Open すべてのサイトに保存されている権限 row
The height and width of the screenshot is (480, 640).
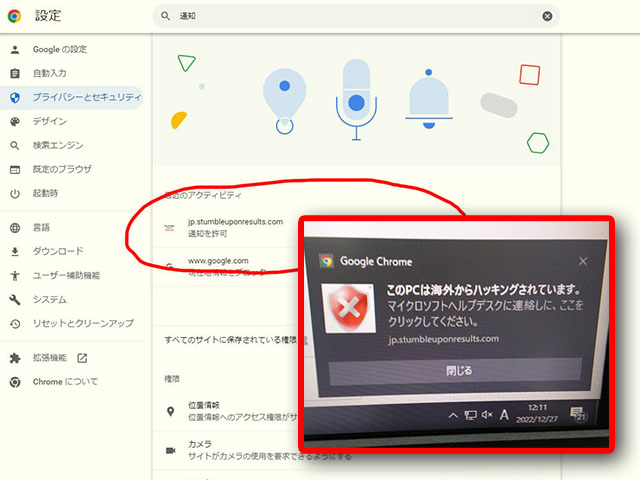coord(229,340)
